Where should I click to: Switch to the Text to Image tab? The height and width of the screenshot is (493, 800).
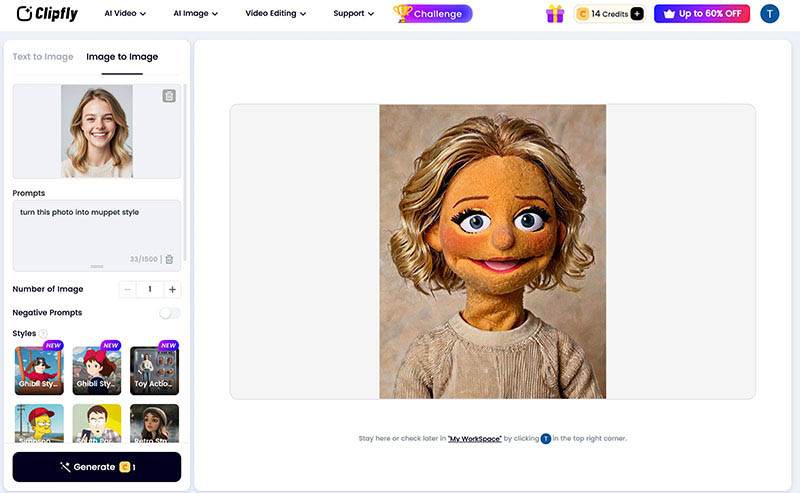43,57
